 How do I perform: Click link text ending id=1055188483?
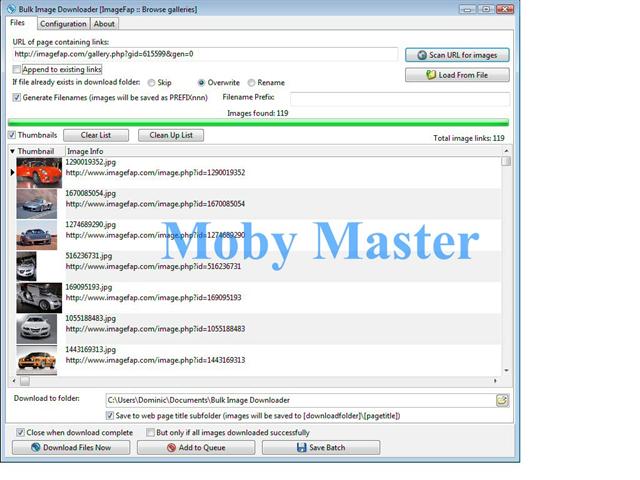click(155, 329)
